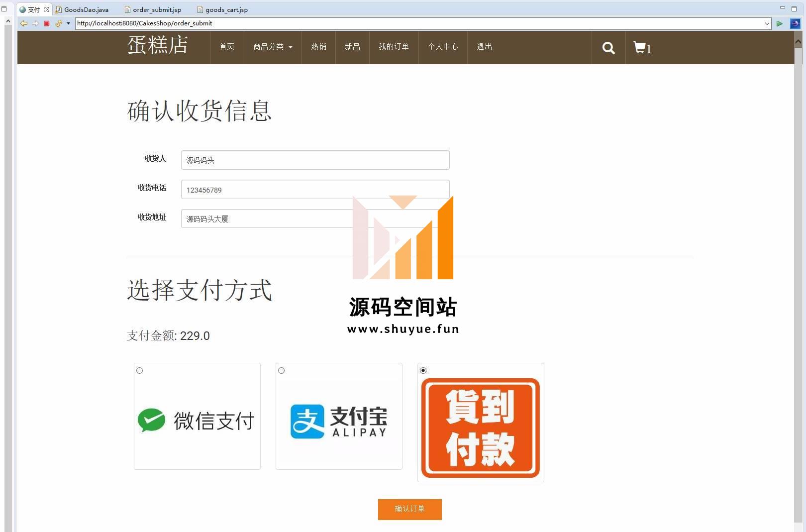Click the 支付宝 Alipay logo image

(x=339, y=421)
